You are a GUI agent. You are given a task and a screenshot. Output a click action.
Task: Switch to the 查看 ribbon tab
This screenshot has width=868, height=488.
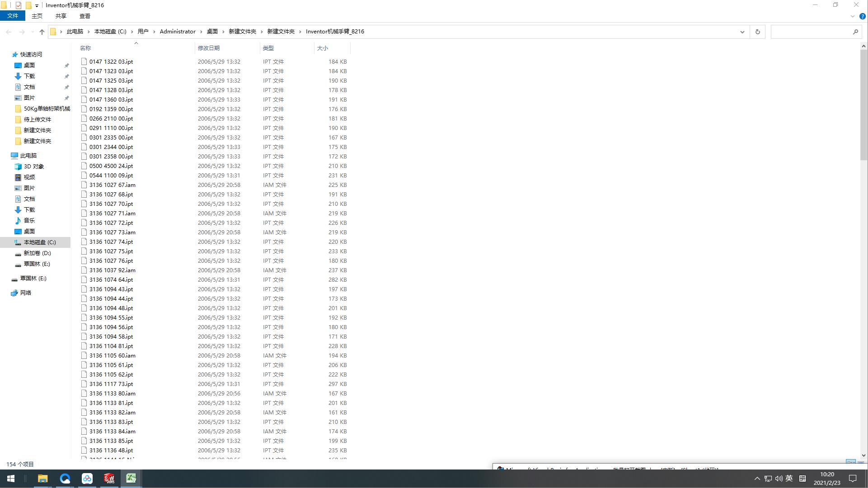pos(84,16)
